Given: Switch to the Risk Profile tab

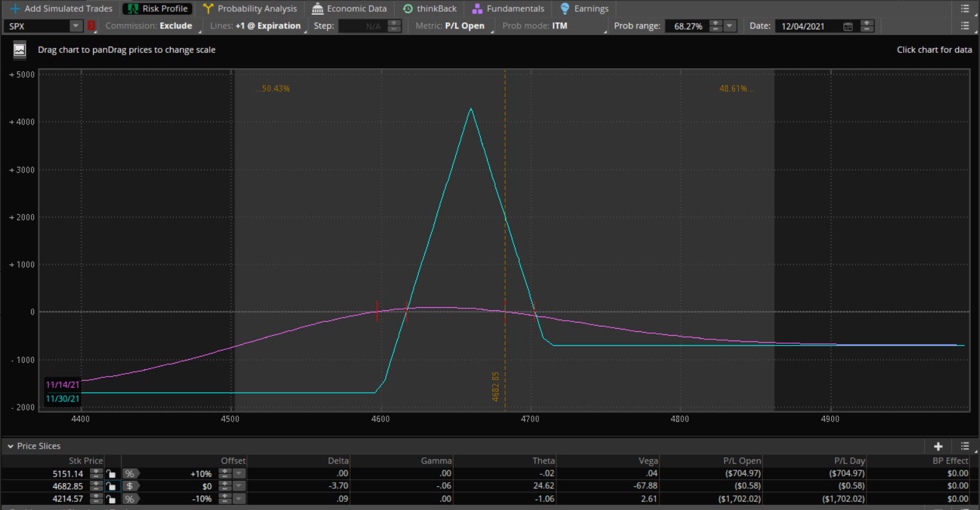Looking at the screenshot, I should coord(158,9).
